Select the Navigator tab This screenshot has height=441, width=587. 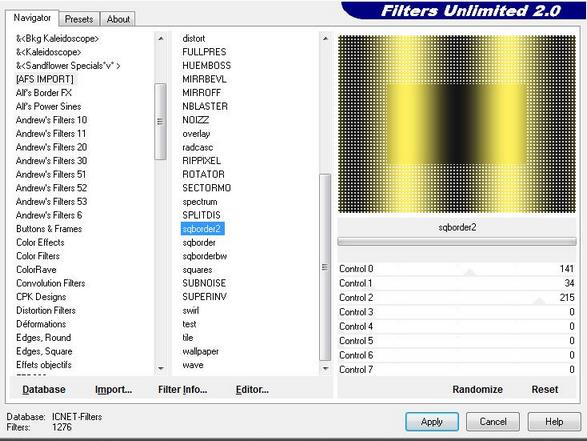tap(32, 18)
